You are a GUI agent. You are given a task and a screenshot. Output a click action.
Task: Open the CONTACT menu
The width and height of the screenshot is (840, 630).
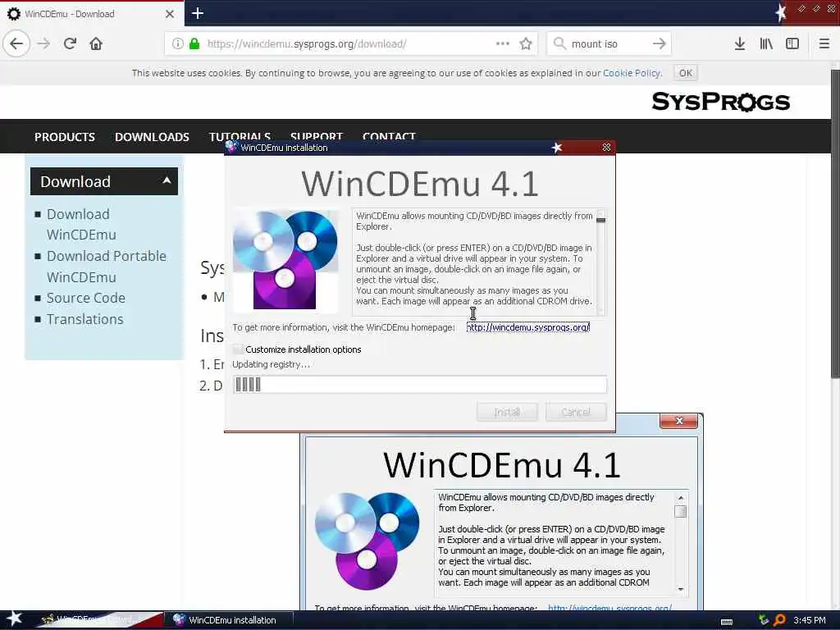click(389, 136)
